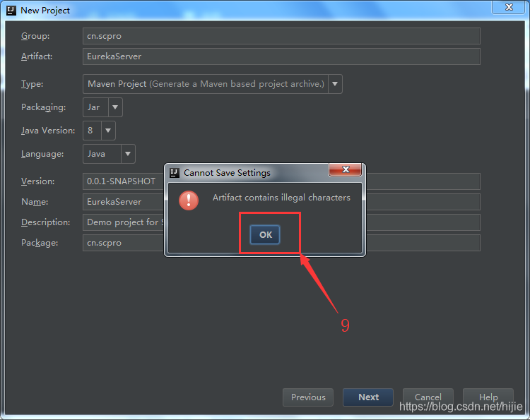Screen dimensions: 530x420
Task: Click the Cannot Save Settings title text
Action: point(227,173)
